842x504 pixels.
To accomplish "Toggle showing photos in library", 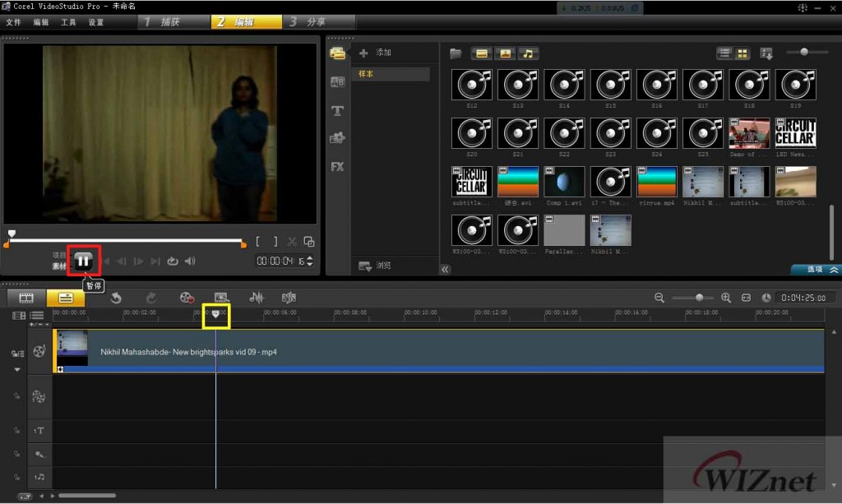I will coord(505,53).
